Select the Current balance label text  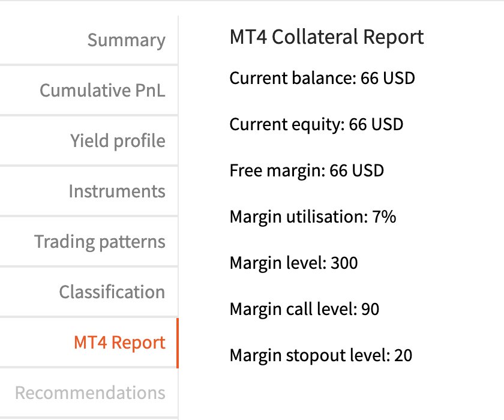pos(293,78)
